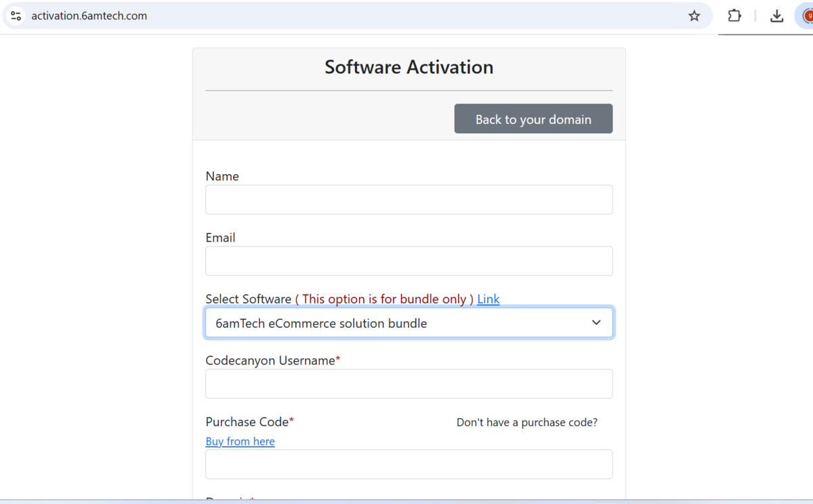Focus the Codecanyon Username field
The width and height of the screenshot is (813, 504).
tap(409, 384)
